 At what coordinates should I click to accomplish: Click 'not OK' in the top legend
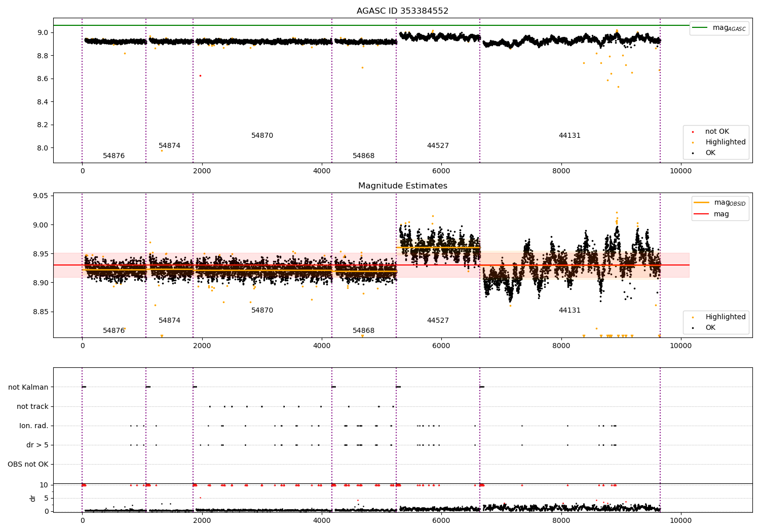click(717, 131)
